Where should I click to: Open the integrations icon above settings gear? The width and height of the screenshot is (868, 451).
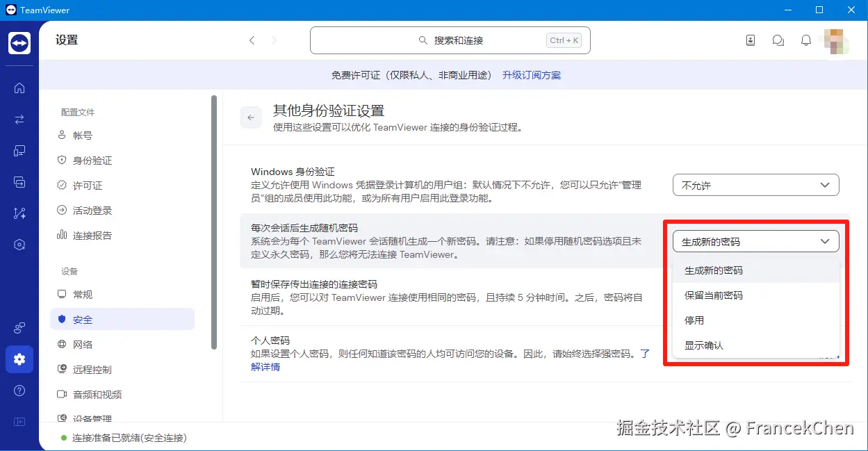tap(19, 328)
